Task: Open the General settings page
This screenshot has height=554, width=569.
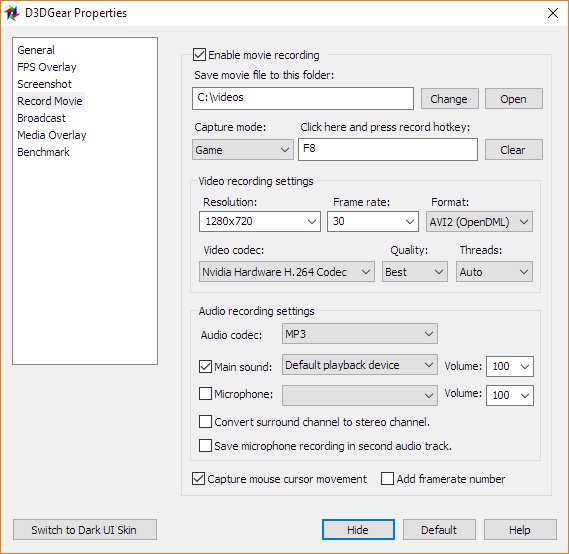Action: point(36,50)
